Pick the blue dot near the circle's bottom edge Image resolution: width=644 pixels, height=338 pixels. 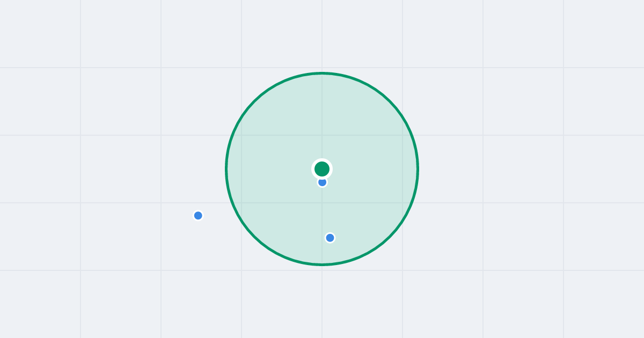click(x=330, y=238)
